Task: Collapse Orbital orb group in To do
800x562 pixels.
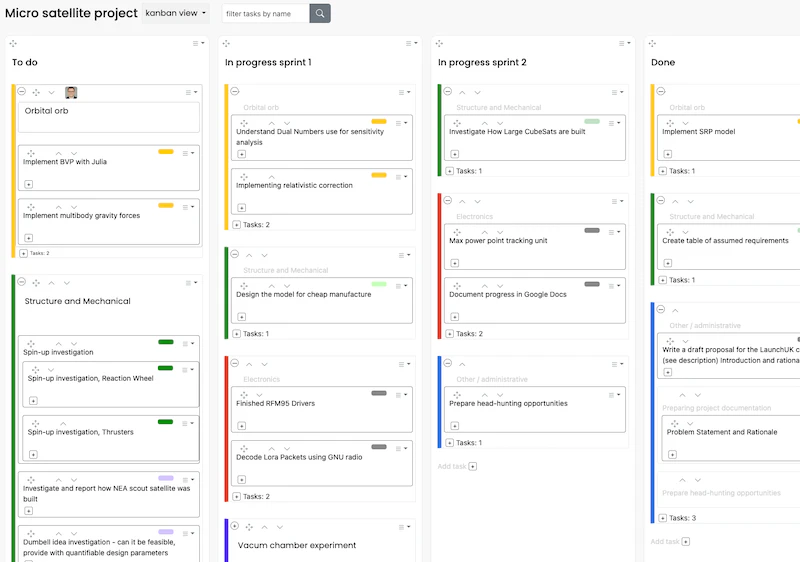Action: coord(21,92)
